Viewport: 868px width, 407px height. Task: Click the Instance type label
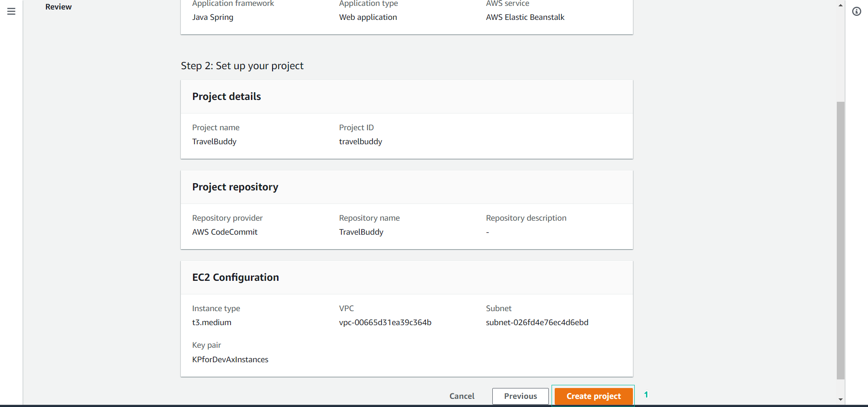point(216,308)
